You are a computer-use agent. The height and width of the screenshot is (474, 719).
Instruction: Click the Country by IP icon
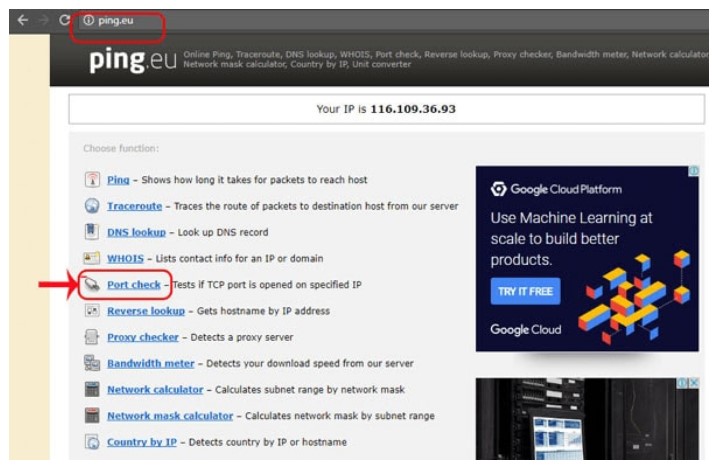(91, 442)
